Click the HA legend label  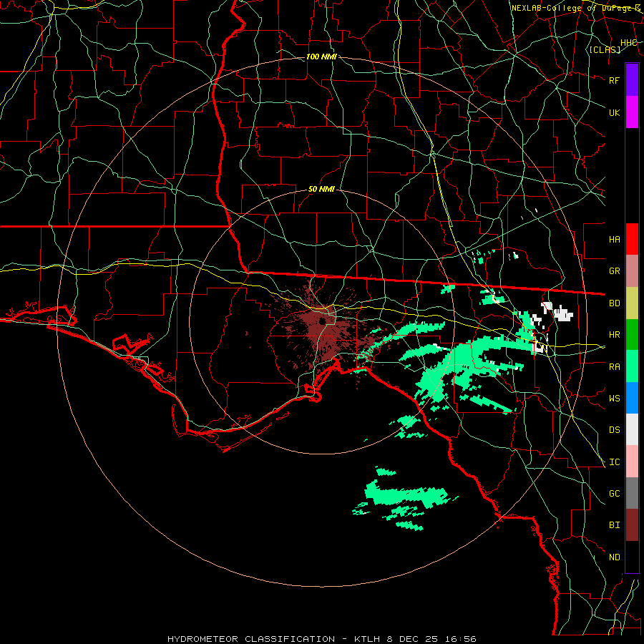click(x=615, y=239)
